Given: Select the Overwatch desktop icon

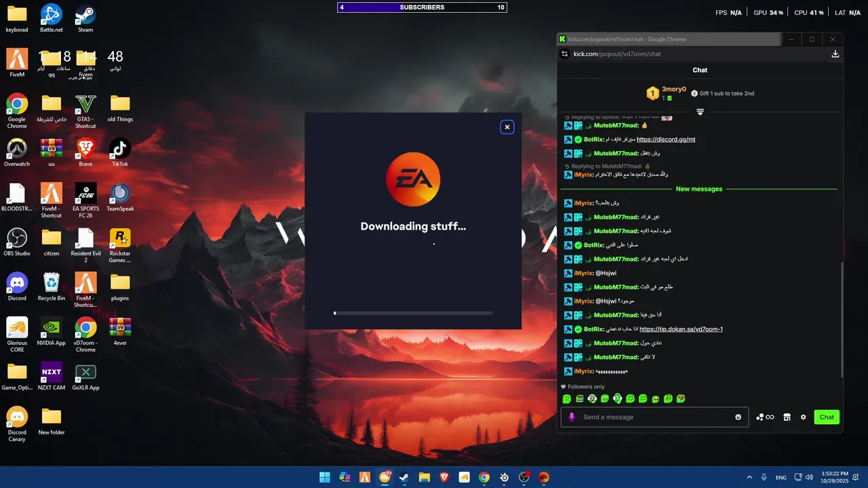Looking at the screenshot, I should [17, 152].
